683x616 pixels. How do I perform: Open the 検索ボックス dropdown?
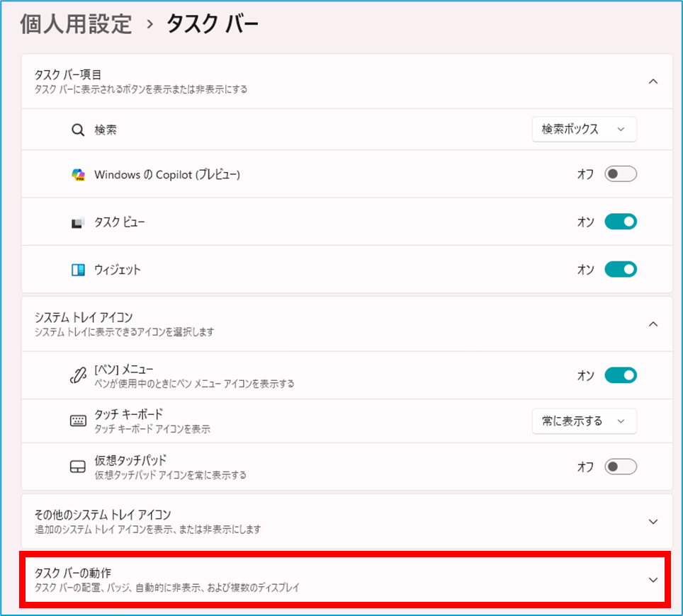584,130
